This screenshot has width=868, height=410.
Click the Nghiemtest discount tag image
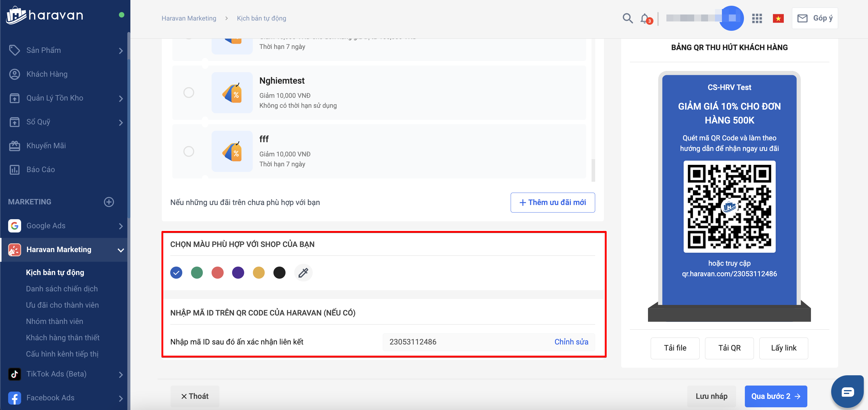coord(232,92)
